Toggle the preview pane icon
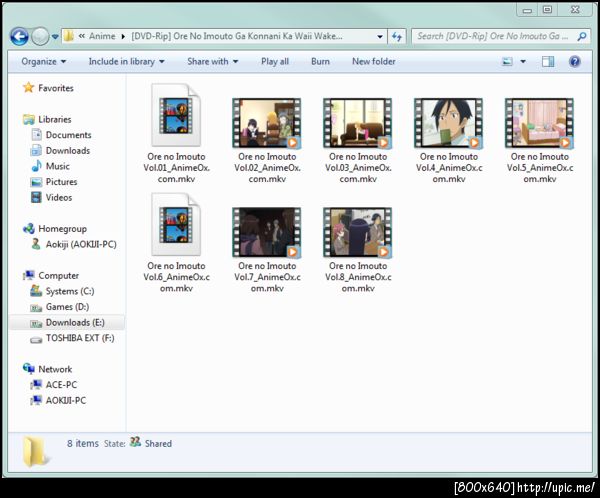 coord(548,62)
